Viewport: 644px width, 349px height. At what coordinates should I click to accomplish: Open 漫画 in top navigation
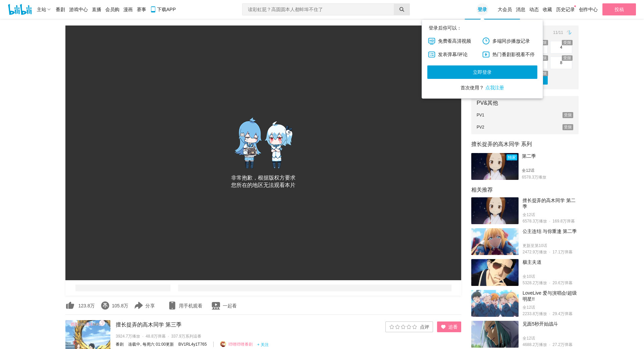pos(128,9)
